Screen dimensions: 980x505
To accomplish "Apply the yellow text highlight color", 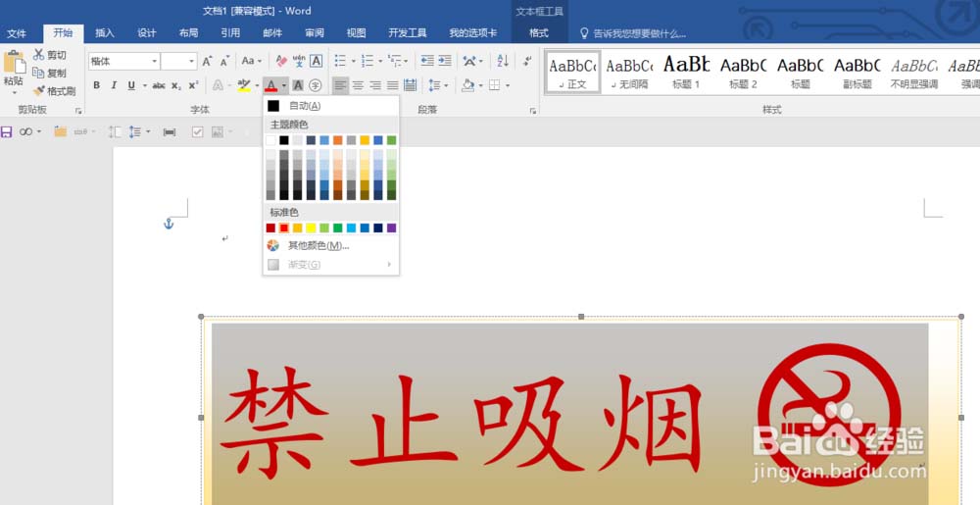I will click(x=244, y=85).
